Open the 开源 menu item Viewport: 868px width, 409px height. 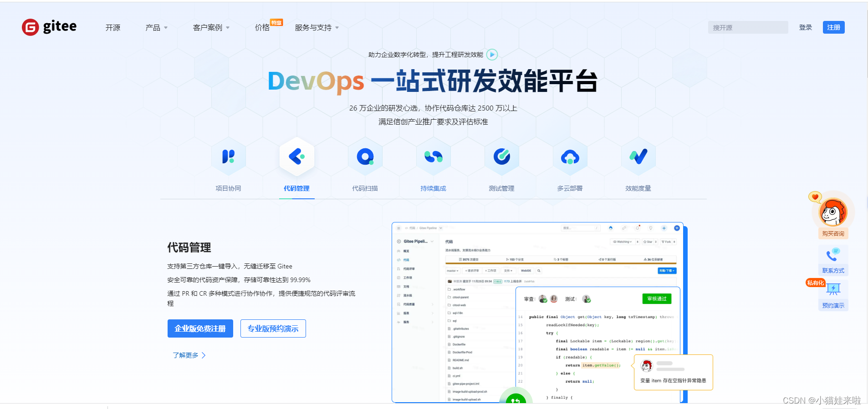(113, 28)
